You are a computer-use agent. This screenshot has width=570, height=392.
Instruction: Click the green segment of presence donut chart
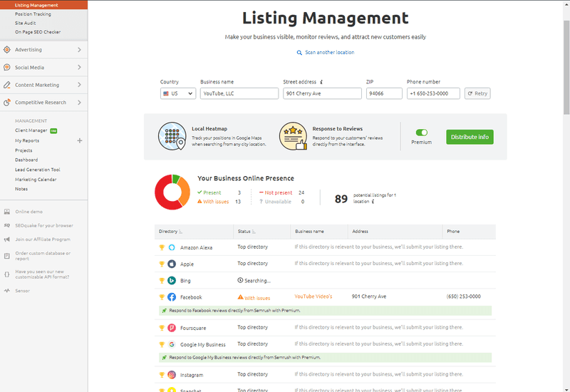click(x=176, y=179)
